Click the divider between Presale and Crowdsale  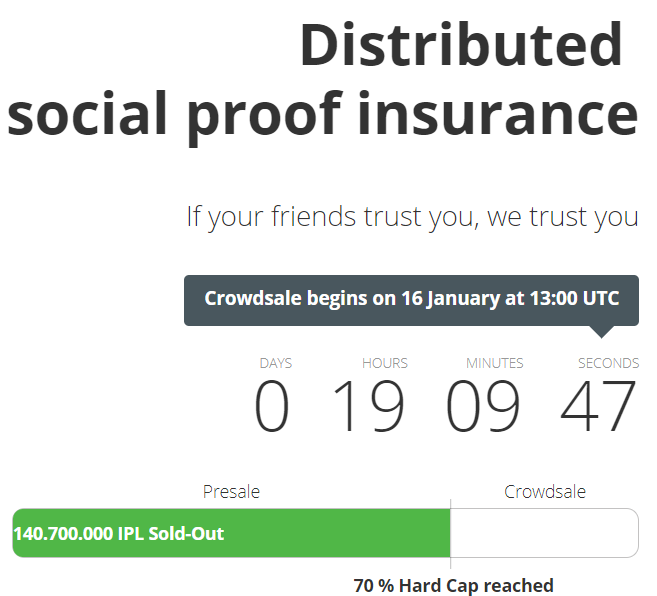point(450,534)
